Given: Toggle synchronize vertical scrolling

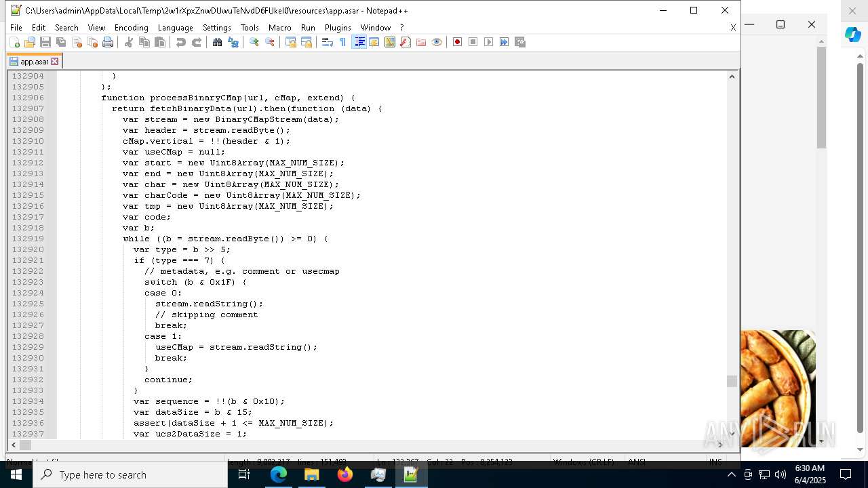Looking at the screenshot, I should pyautogui.click(x=291, y=42).
